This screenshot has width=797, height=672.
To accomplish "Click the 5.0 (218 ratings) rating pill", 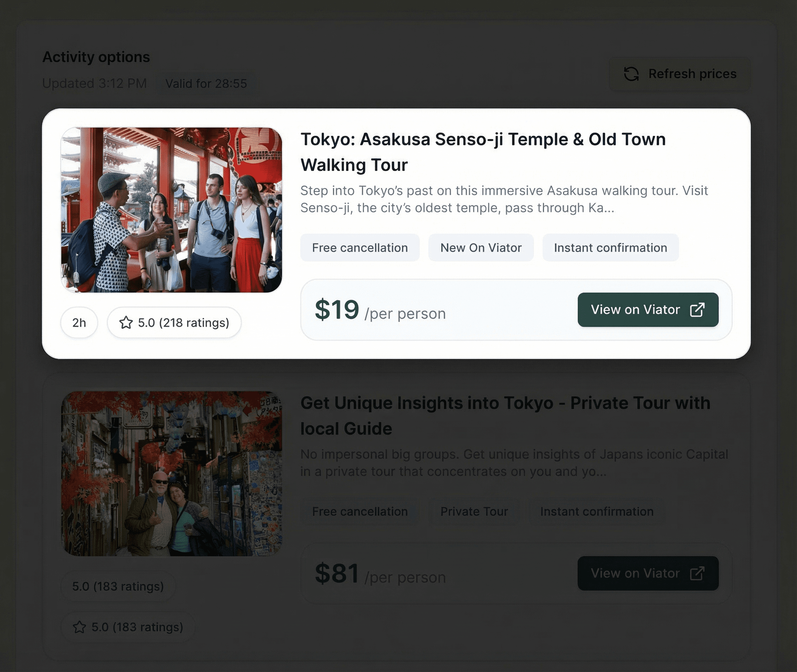I will click(x=174, y=323).
